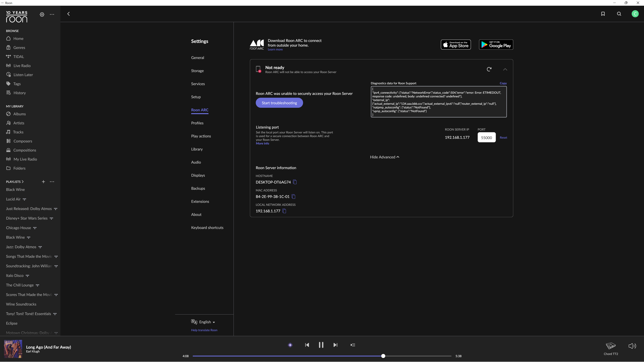Open search with the magnifier icon
644x362 pixels.
tap(619, 14)
